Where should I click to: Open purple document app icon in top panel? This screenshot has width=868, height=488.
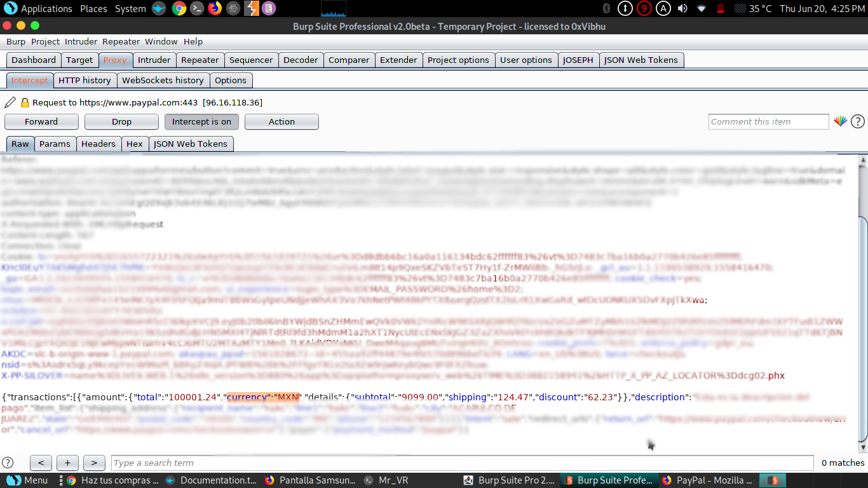click(x=269, y=8)
